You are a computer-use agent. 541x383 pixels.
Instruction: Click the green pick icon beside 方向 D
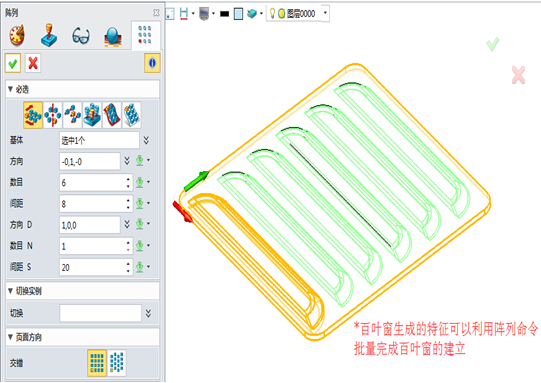coord(139,224)
